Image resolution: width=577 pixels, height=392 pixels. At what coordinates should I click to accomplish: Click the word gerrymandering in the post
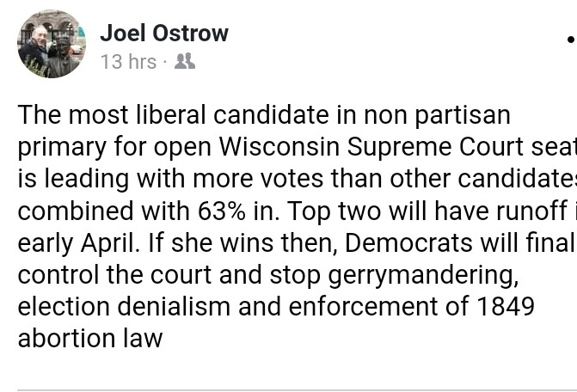point(423,276)
